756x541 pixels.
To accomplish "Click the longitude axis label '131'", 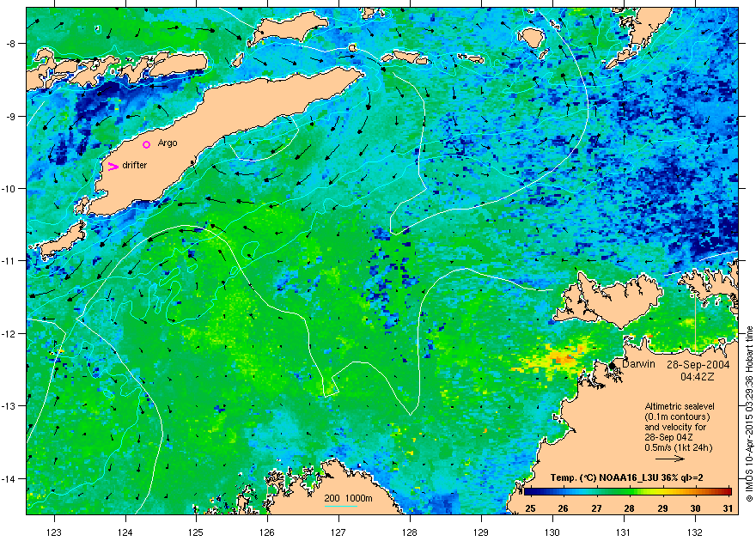I will tap(624, 532).
